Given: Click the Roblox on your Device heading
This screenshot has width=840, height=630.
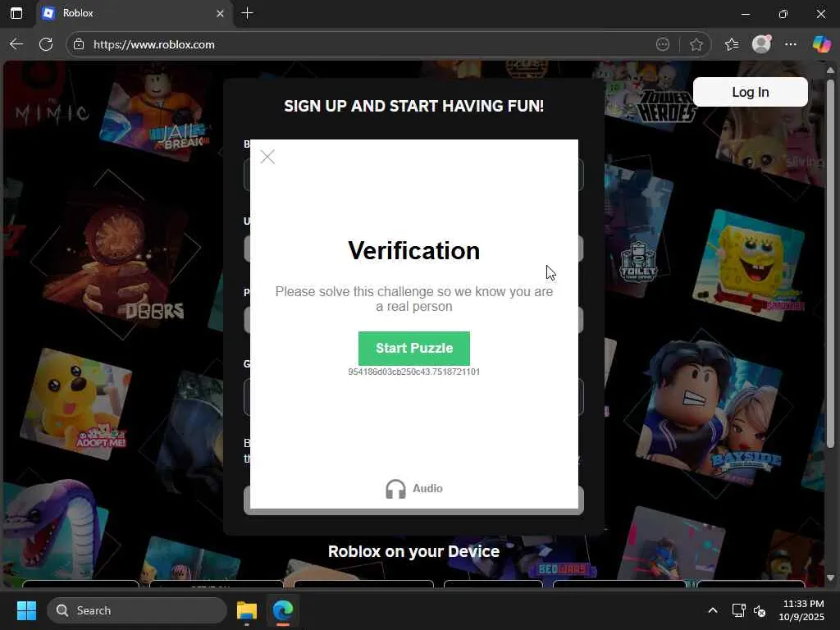Looking at the screenshot, I should (413, 551).
